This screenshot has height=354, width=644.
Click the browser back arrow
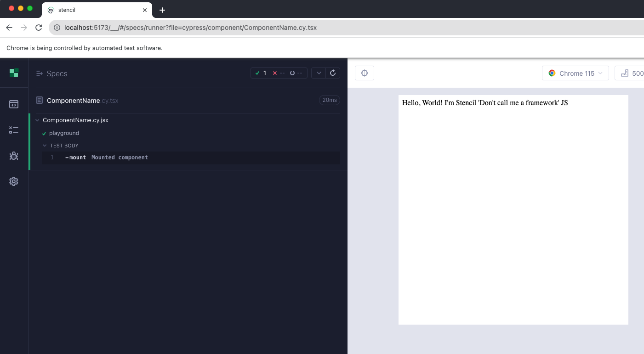pyautogui.click(x=9, y=28)
